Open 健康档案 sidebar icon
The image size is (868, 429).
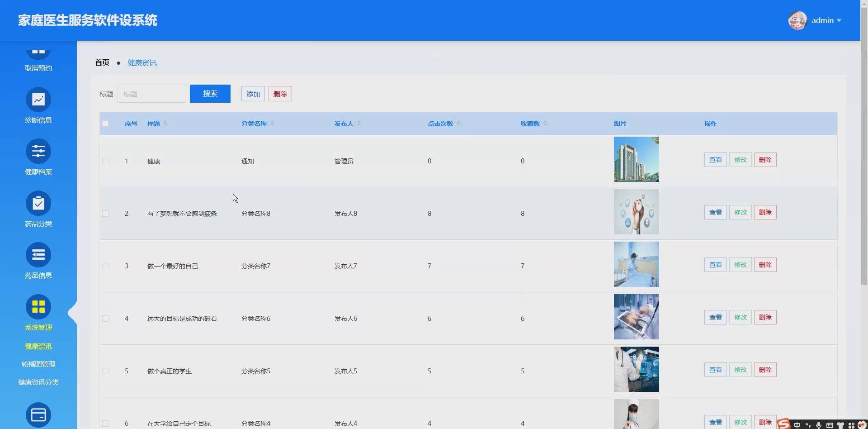pos(38,151)
